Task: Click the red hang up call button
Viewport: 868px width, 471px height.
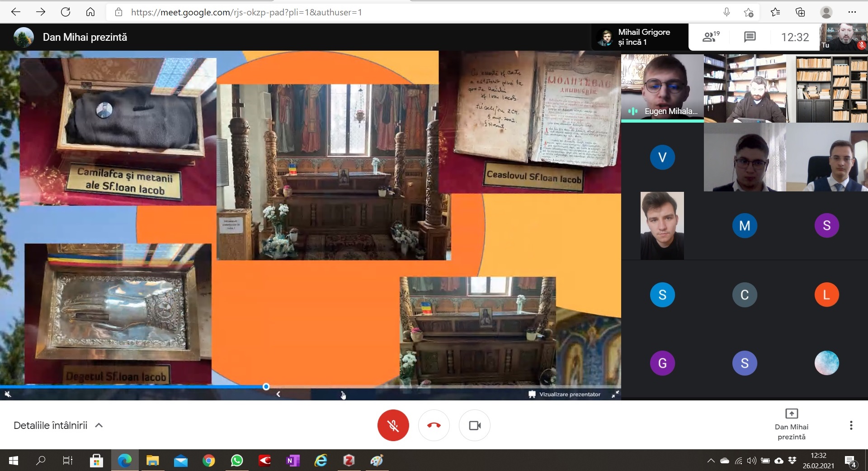Action: tap(434, 425)
